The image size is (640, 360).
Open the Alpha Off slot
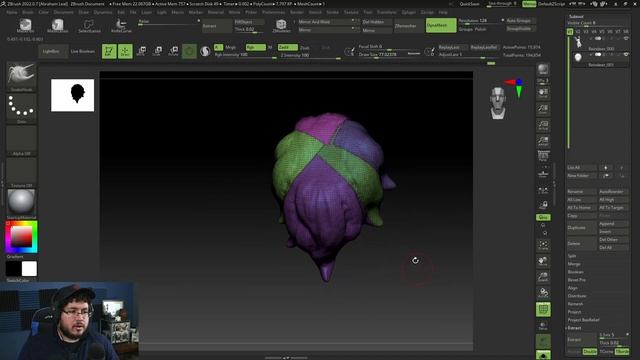point(21,139)
